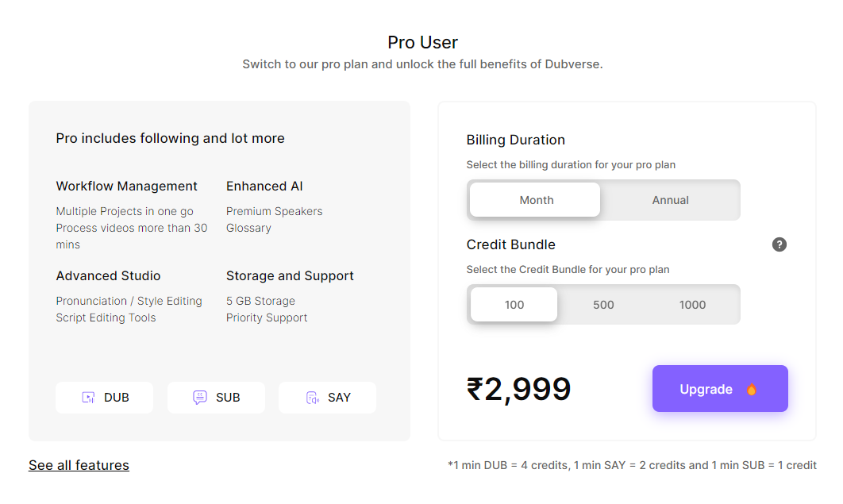
Task: Click the video icon inside the DUB button
Action: (x=90, y=397)
